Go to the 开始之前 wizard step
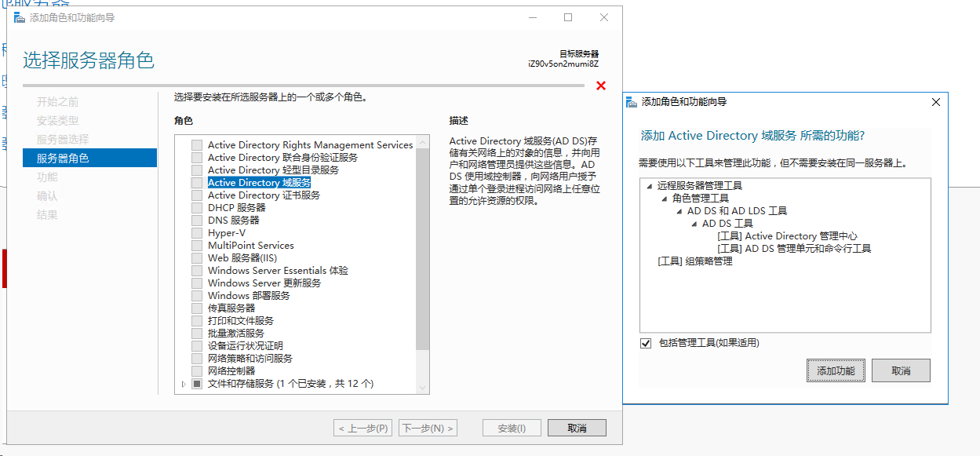This screenshot has height=456, width=980. pos(58,102)
